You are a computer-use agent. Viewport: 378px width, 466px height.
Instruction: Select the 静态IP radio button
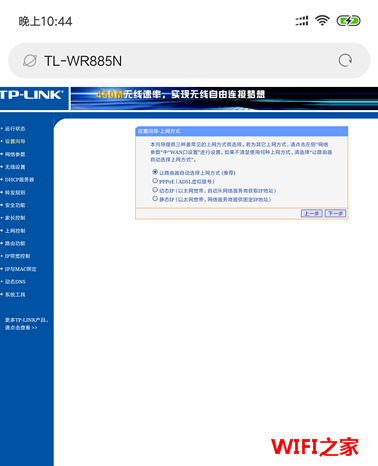coord(155,199)
